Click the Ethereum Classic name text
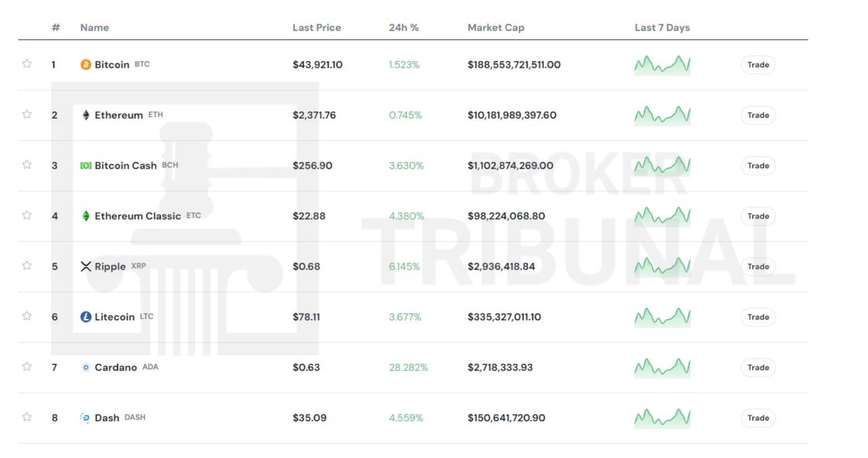868x458 pixels. [138, 216]
